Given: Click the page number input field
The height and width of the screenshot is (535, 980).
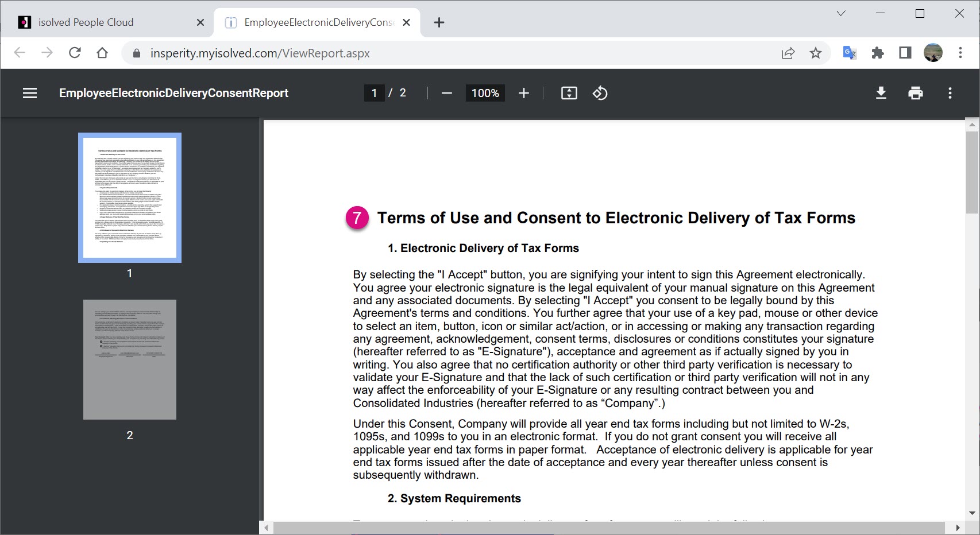Looking at the screenshot, I should click(x=375, y=93).
